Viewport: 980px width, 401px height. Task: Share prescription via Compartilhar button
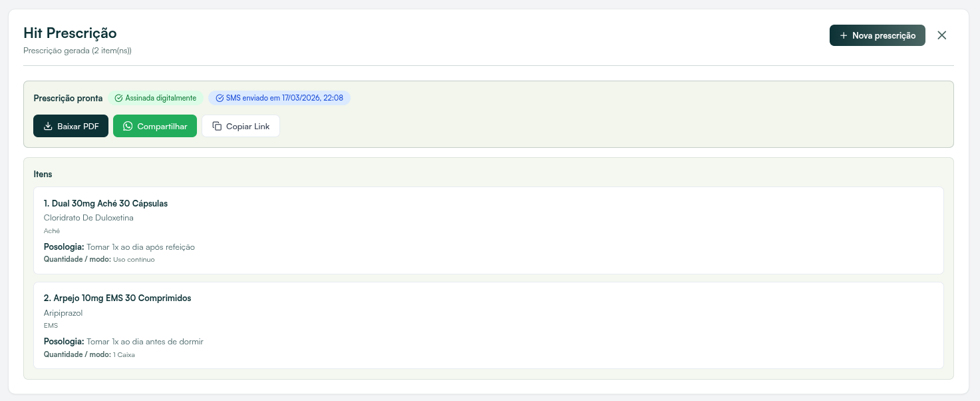click(155, 126)
